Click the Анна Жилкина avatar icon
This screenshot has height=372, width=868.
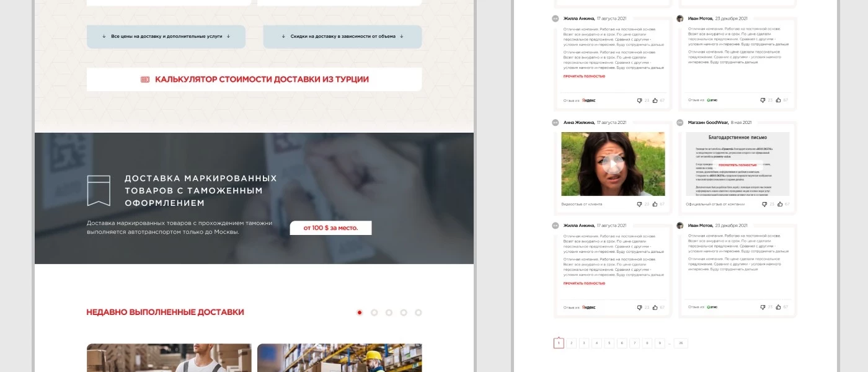coord(556,122)
